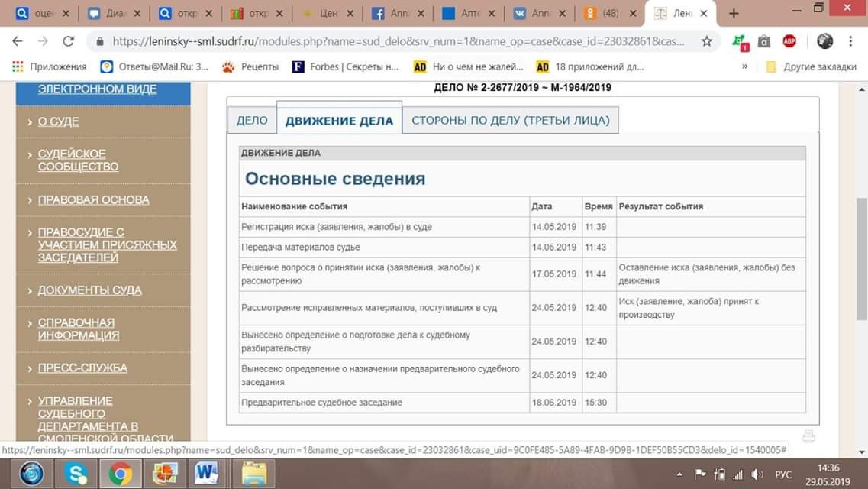Open the network signal tray icon

737,474
